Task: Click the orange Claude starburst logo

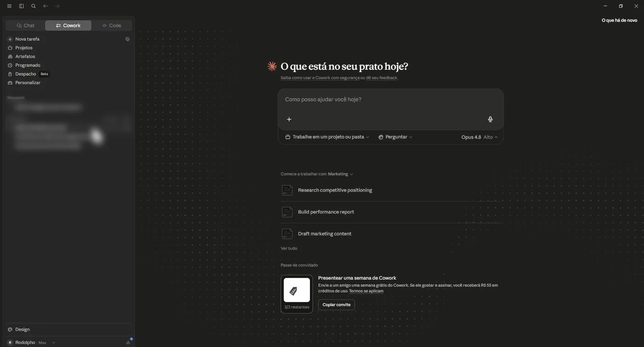Action: pos(272,66)
